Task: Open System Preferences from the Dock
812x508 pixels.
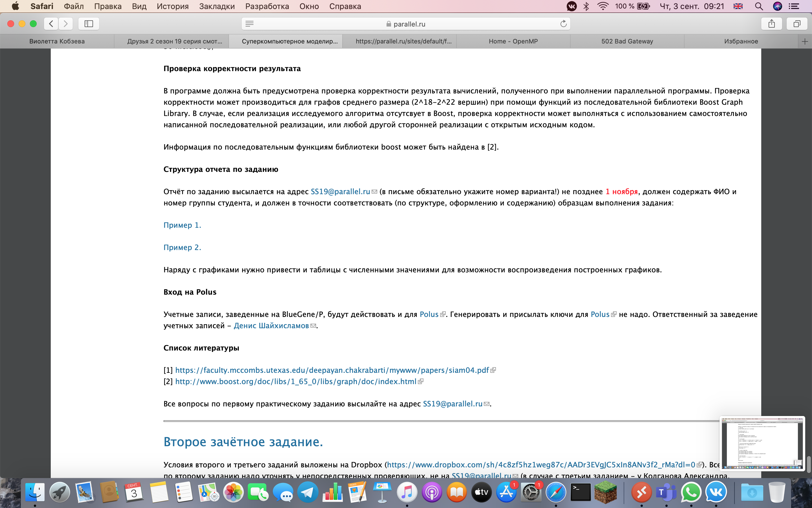Action: click(x=531, y=492)
